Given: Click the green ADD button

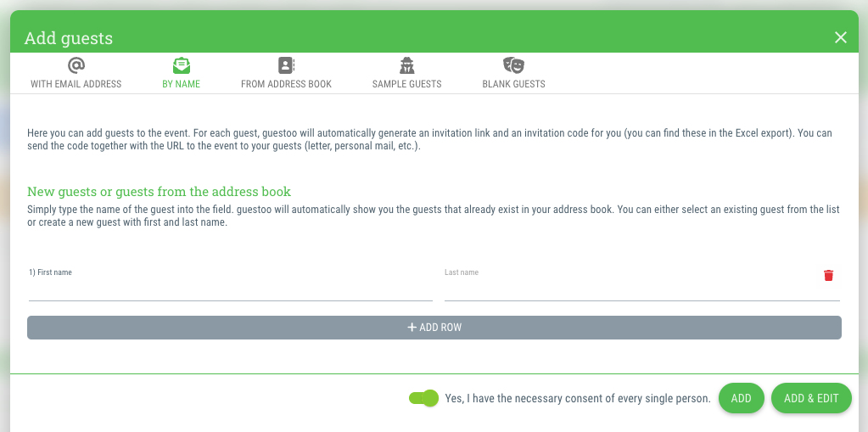Looking at the screenshot, I should [x=742, y=398].
